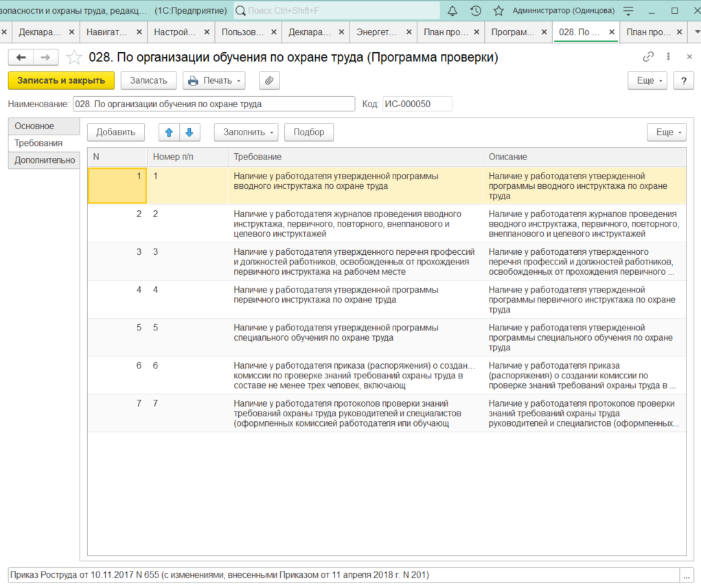This screenshot has height=588, width=701.
Task: Open Дополнительно section
Action: (44, 160)
